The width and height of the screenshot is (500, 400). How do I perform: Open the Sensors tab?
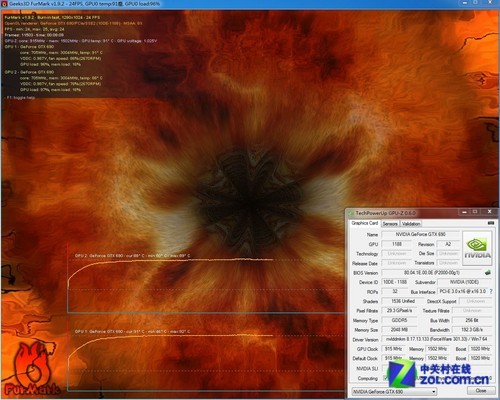pos(390,224)
